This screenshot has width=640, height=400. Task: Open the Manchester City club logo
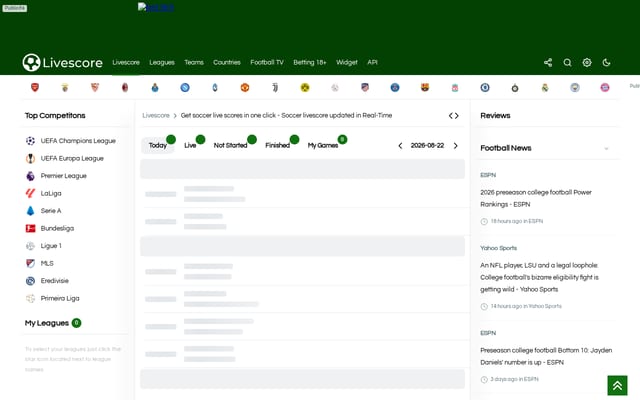[x=575, y=87]
